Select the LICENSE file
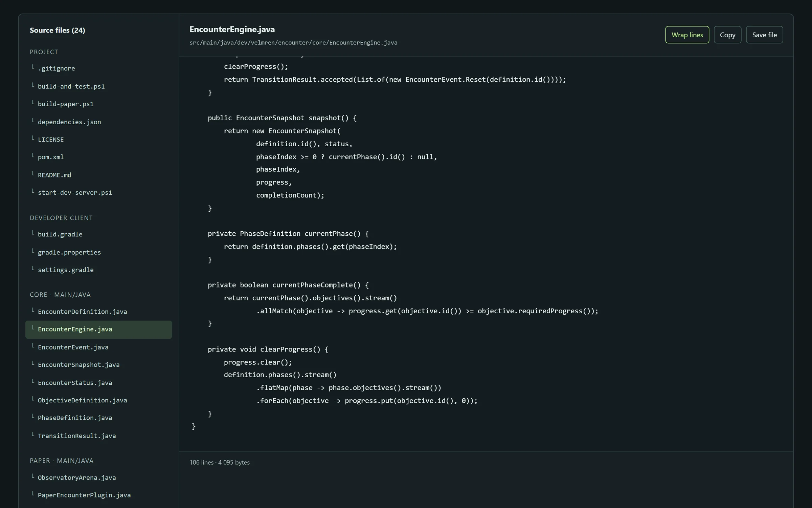Image resolution: width=812 pixels, height=508 pixels. (x=98, y=140)
